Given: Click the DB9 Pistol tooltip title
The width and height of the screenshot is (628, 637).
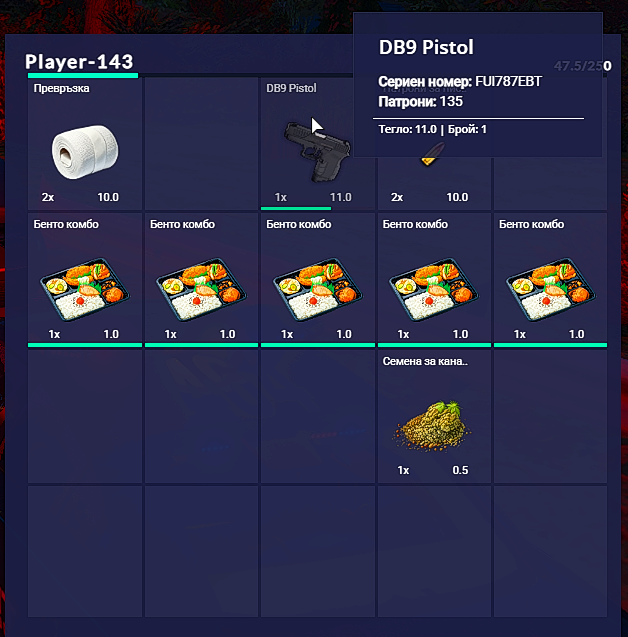Looking at the screenshot, I should [426, 47].
